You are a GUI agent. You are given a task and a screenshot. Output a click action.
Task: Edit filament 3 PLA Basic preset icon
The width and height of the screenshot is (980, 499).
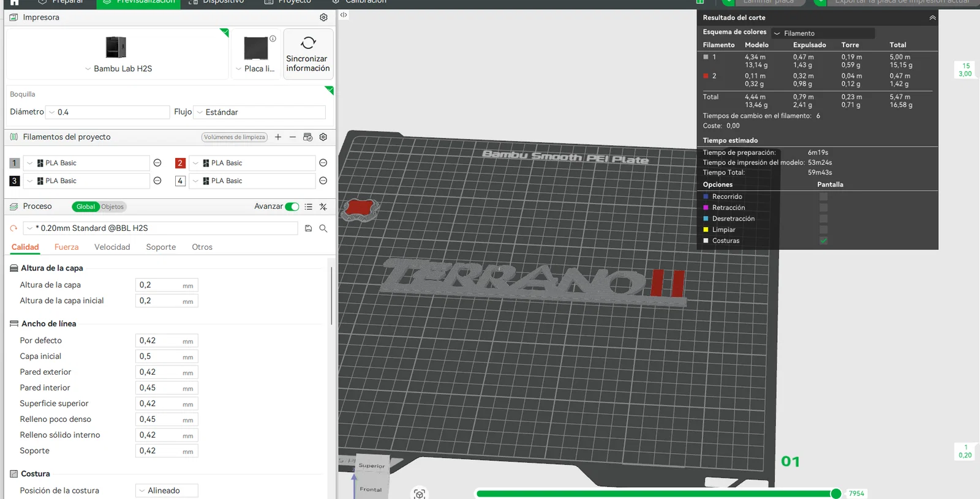pyautogui.click(x=157, y=181)
